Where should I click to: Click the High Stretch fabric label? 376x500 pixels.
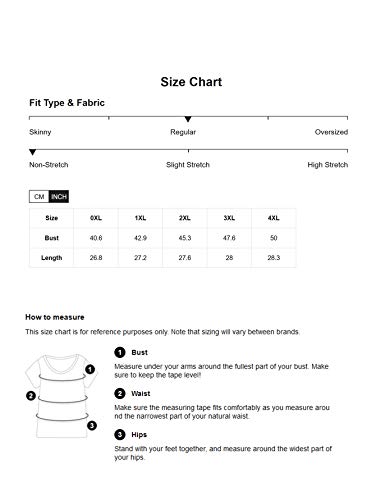[328, 165]
